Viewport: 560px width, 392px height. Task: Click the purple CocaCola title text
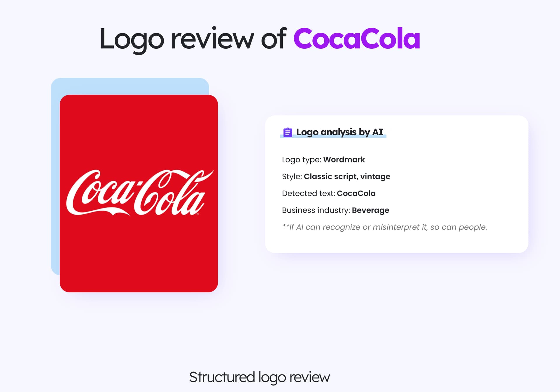[x=357, y=38]
